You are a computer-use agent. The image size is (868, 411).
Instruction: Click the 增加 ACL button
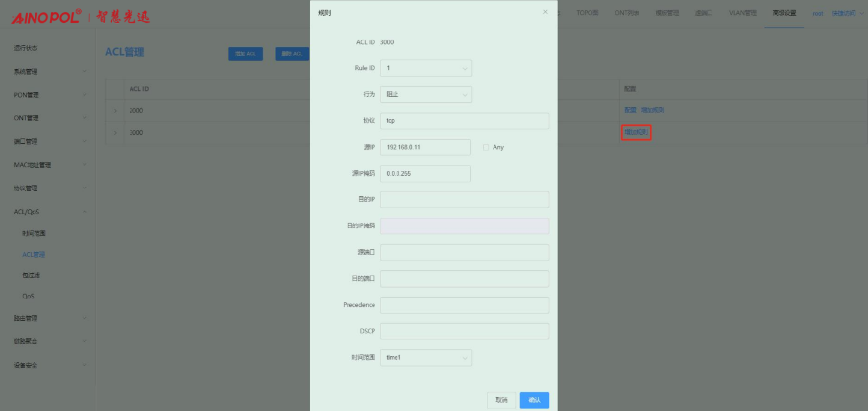point(245,54)
